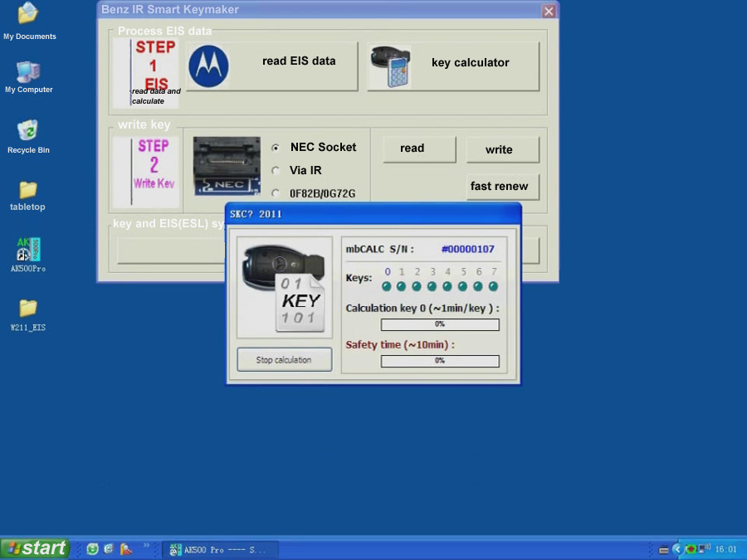Click the key 3 indicator dot
This screenshot has width=747, height=560.
tap(432, 286)
